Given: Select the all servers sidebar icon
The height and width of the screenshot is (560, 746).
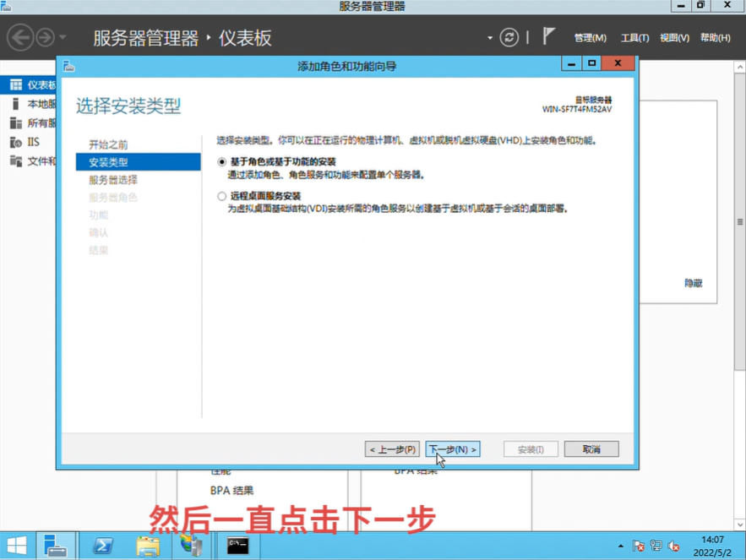Looking at the screenshot, I should coord(16,122).
